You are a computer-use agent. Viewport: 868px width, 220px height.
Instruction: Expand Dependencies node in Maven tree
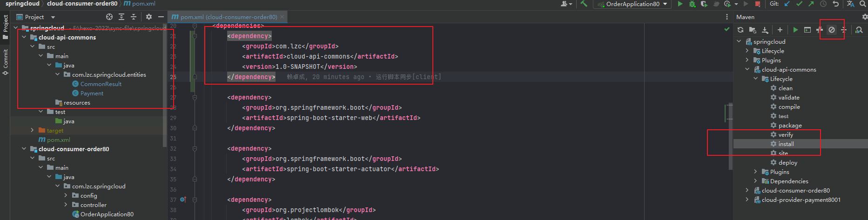[755, 181]
